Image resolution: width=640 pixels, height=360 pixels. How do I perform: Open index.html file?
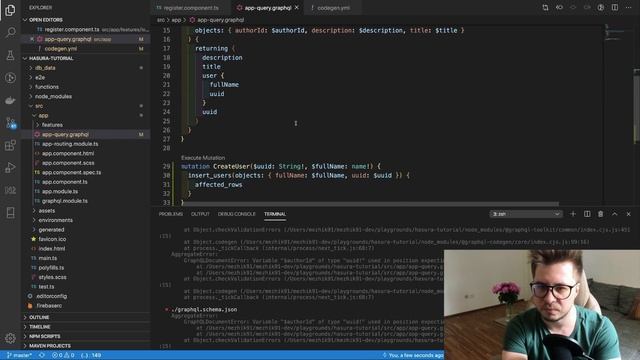pos(51,249)
